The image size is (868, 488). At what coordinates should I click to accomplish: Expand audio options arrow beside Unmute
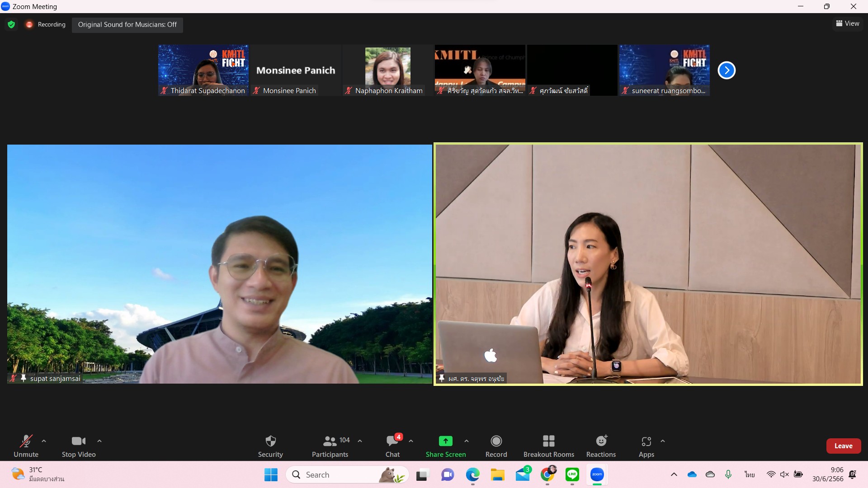pyautogui.click(x=44, y=441)
